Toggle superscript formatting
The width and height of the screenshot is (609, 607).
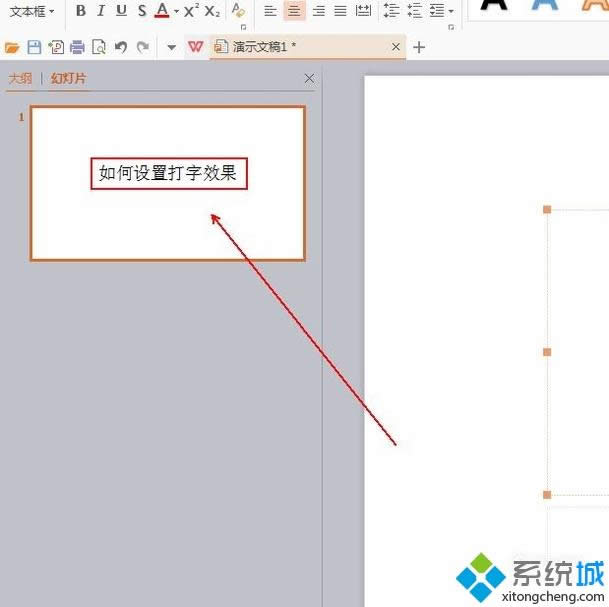coord(191,11)
